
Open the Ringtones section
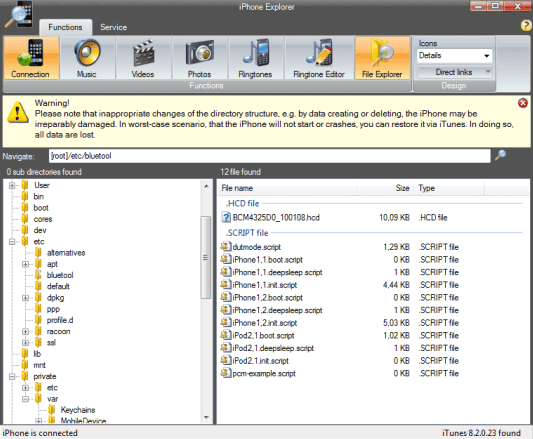tap(256, 58)
